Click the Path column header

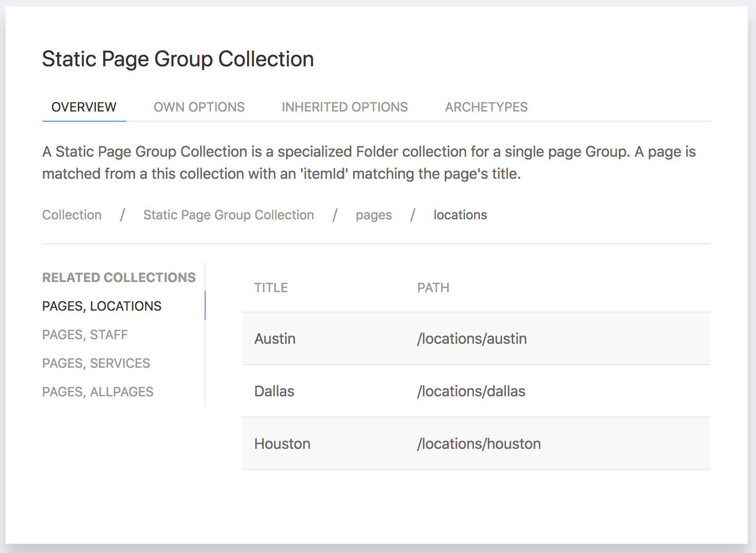click(433, 288)
